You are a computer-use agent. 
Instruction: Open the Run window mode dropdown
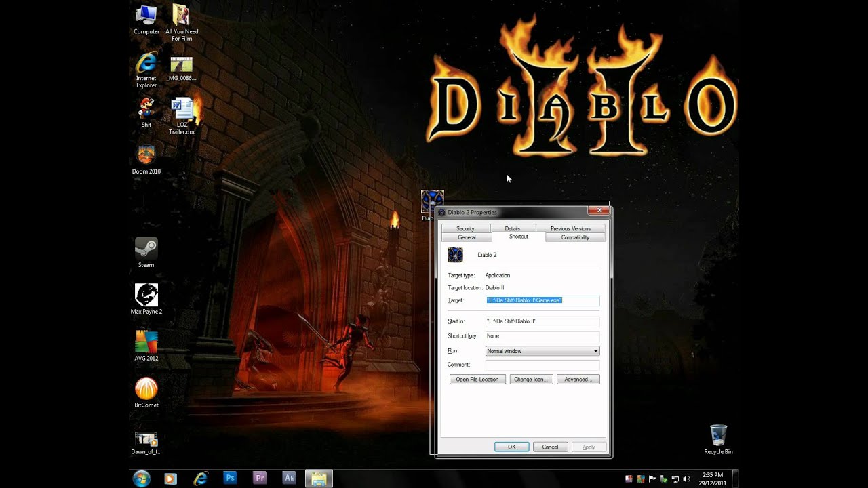(x=542, y=351)
